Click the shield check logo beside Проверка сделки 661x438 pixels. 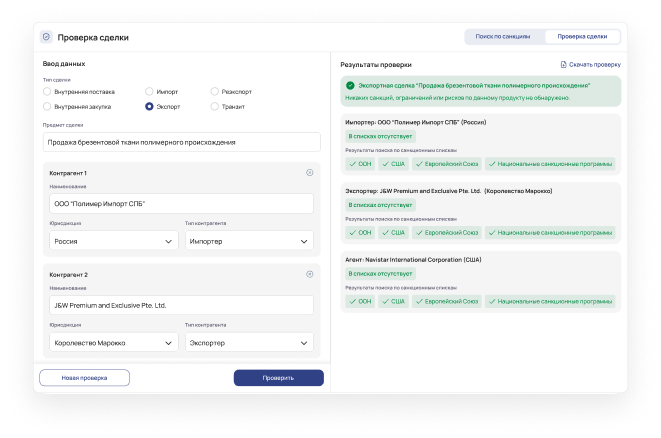click(x=46, y=37)
